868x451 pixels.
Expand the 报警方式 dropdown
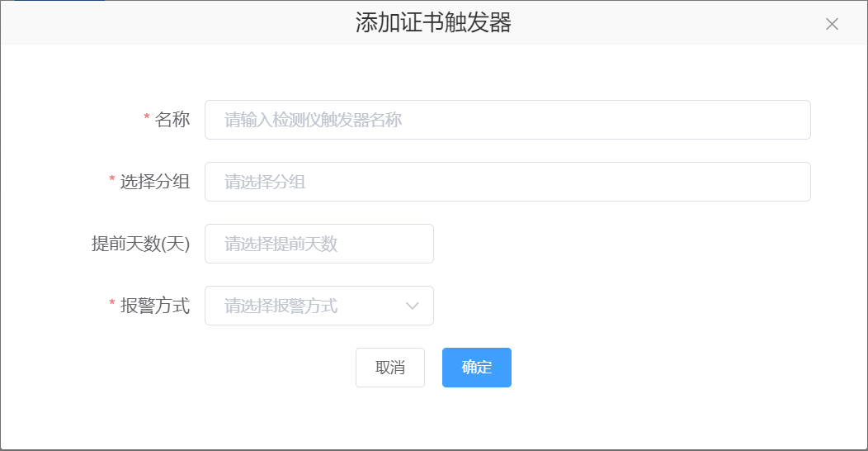318,306
